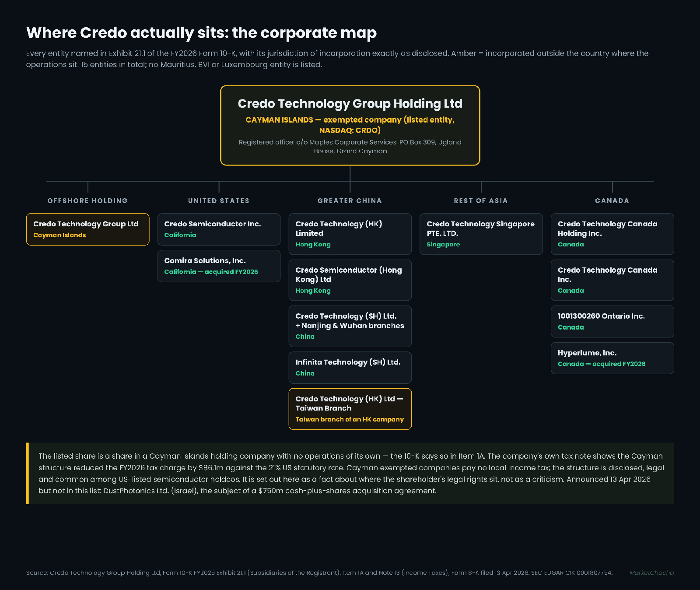The height and width of the screenshot is (590, 700).
Task: Open the "Credo Technology Group Ltd" Cayman Islands card
Action: coord(87,229)
